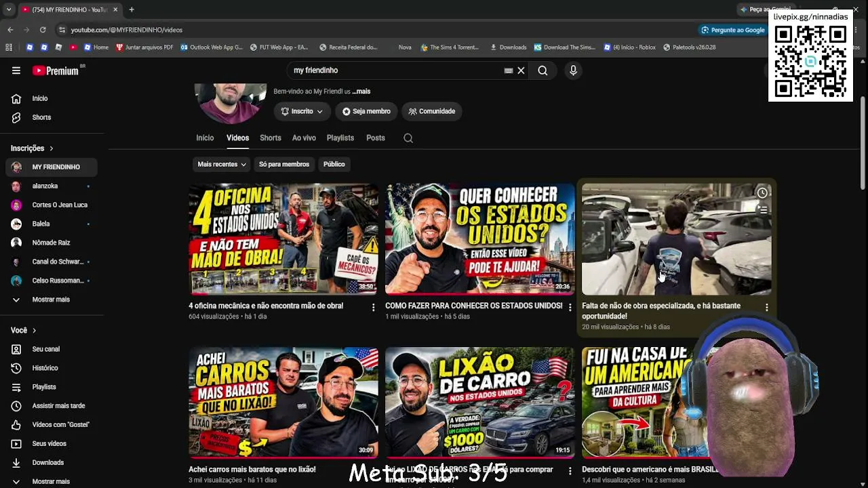Open options for 'Falta de mão de obra' video

[x=766, y=307]
